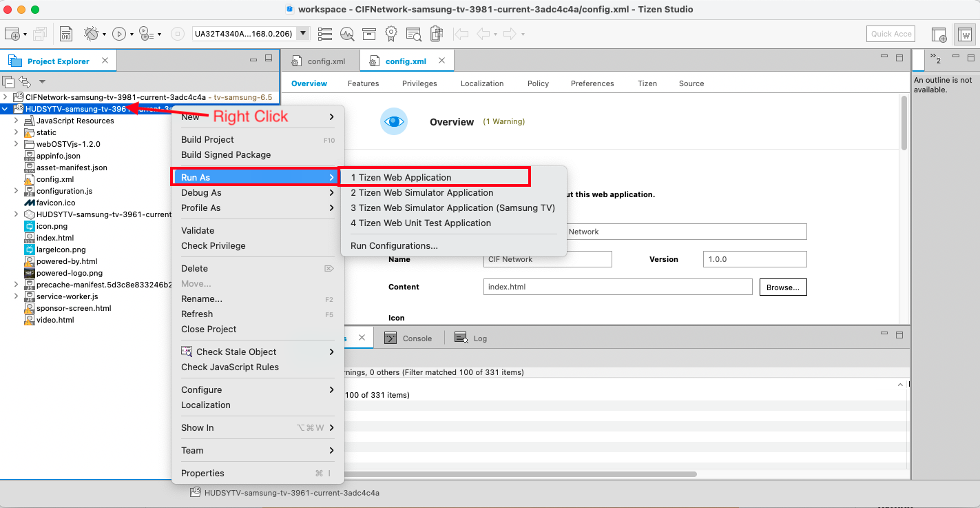980x508 pixels.
Task: Open Debug As submenu
Action: coord(258,193)
